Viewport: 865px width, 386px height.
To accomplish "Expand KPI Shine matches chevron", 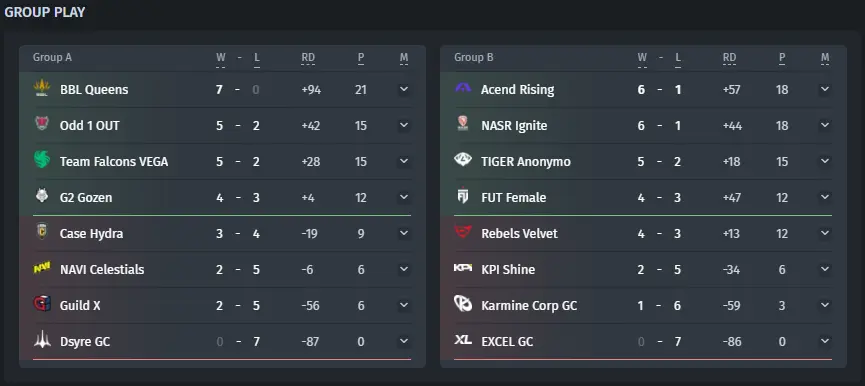I will click(825, 269).
